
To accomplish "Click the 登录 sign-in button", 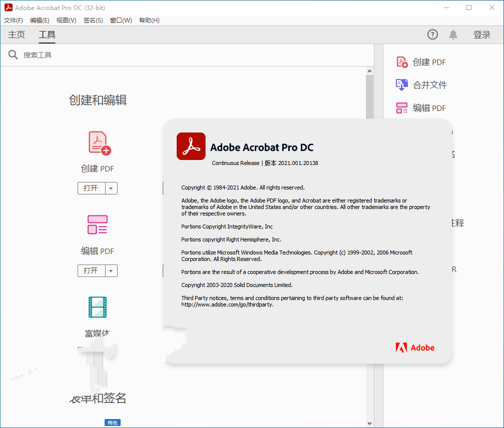I will point(482,34).
